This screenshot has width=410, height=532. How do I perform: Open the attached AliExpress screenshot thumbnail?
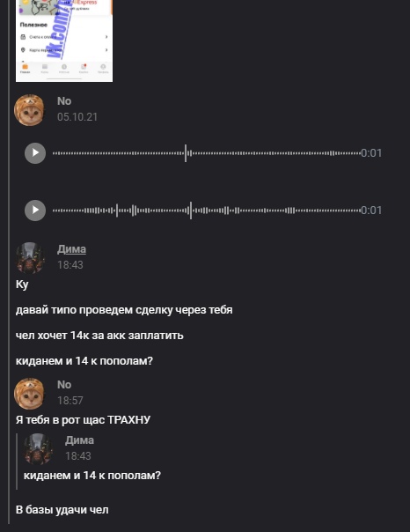pyautogui.click(x=64, y=41)
